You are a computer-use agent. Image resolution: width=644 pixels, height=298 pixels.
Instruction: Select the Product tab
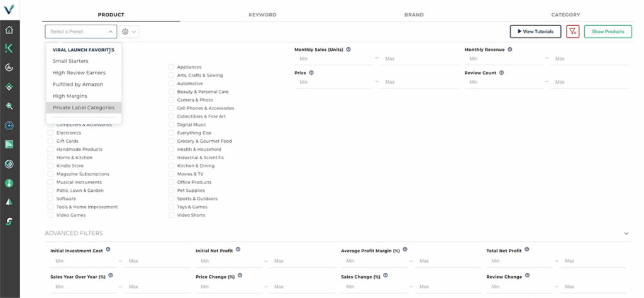click(111, 15)
